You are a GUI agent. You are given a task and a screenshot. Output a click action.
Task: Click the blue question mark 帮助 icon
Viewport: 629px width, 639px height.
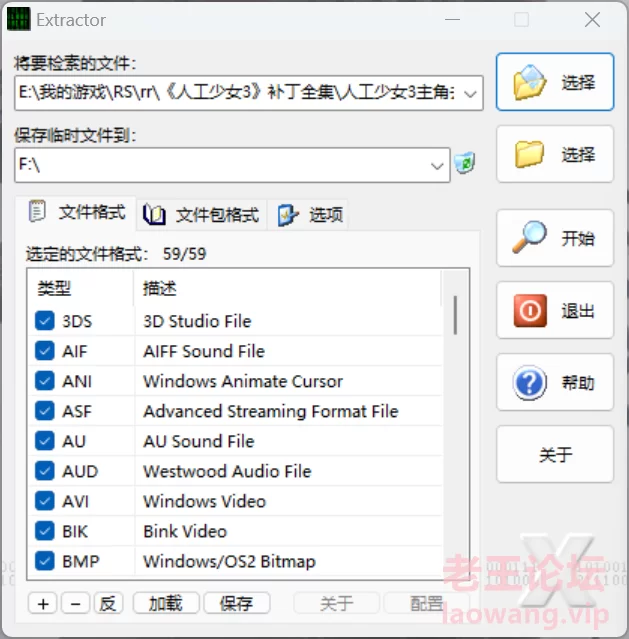[x=529, y=383]
